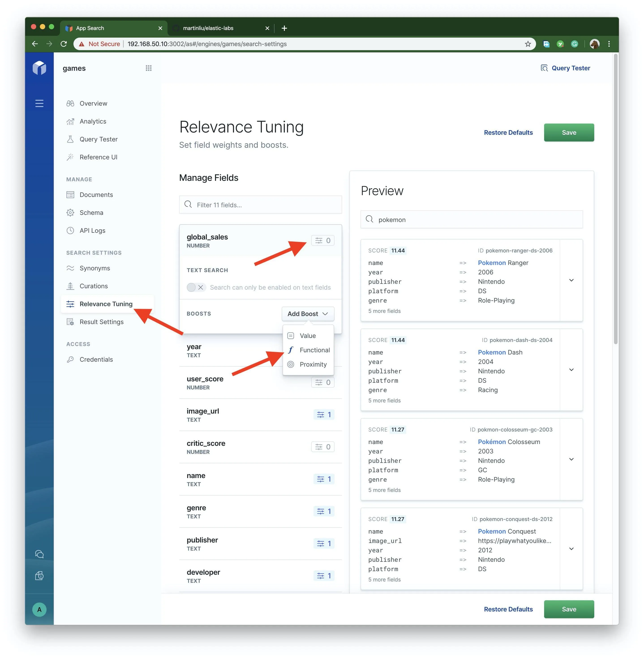Switch to martinliu/elastic-labs browser tab
Viewport: 644px width, 658px height.
[208, 28]
